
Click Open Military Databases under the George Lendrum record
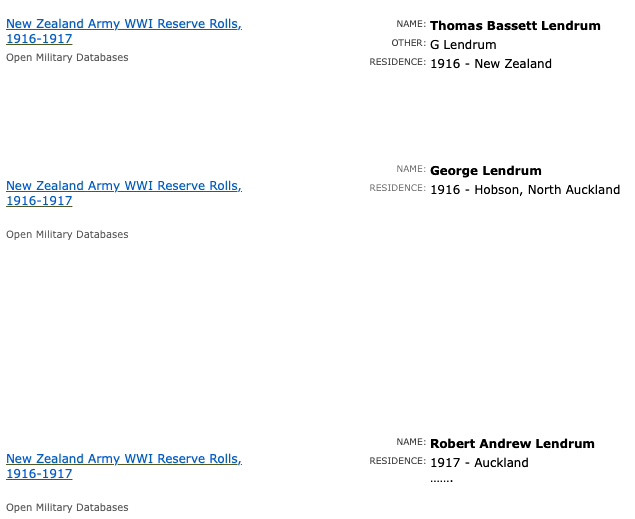67,235
